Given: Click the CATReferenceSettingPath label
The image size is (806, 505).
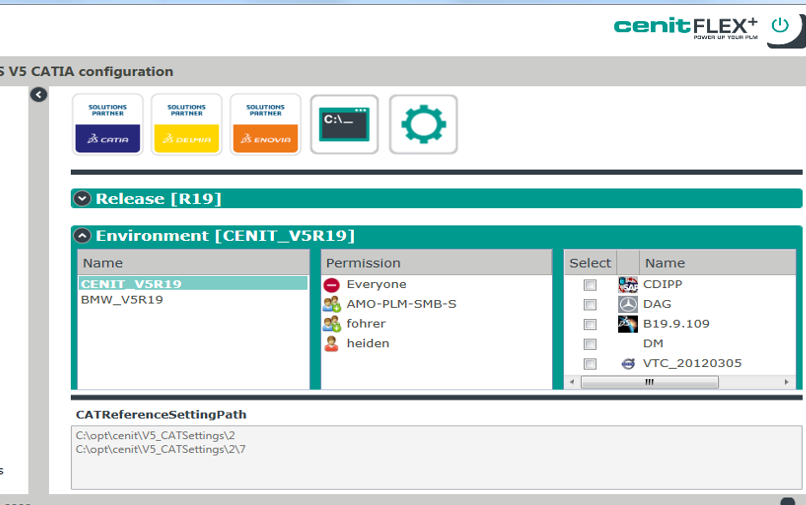Looking at the screenshot, I should pos(161,414).
